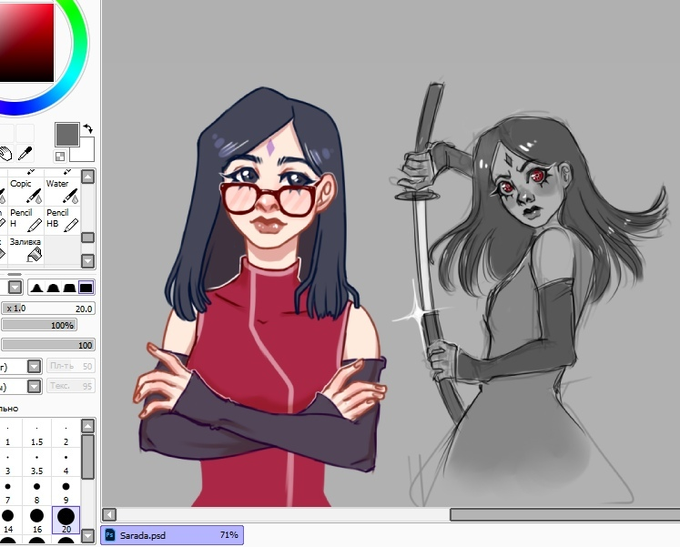Viewport: 680px width, 547px height.
Task: Select the Hand pan tool
Action: pyautogui.click(x=5, y=154)
